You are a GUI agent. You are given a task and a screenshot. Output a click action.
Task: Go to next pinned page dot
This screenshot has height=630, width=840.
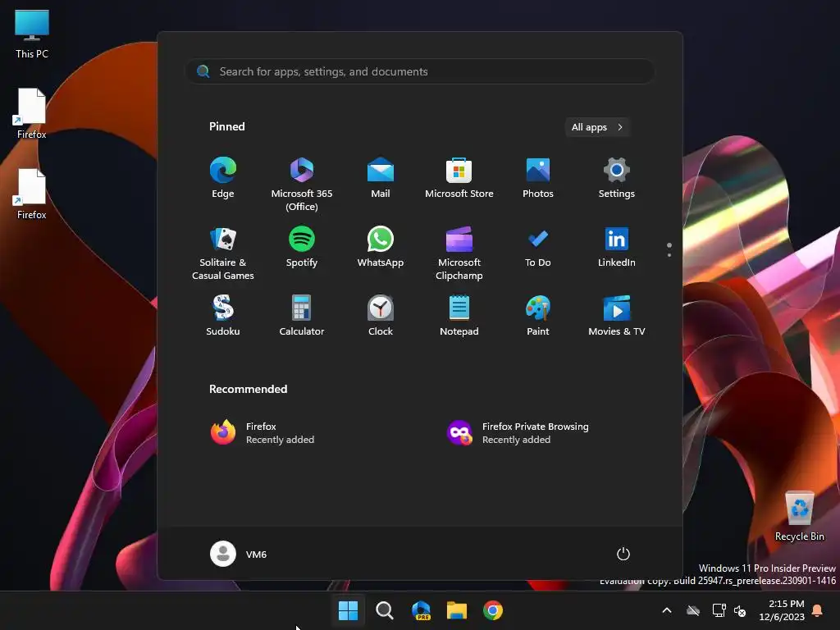[669, 255]
